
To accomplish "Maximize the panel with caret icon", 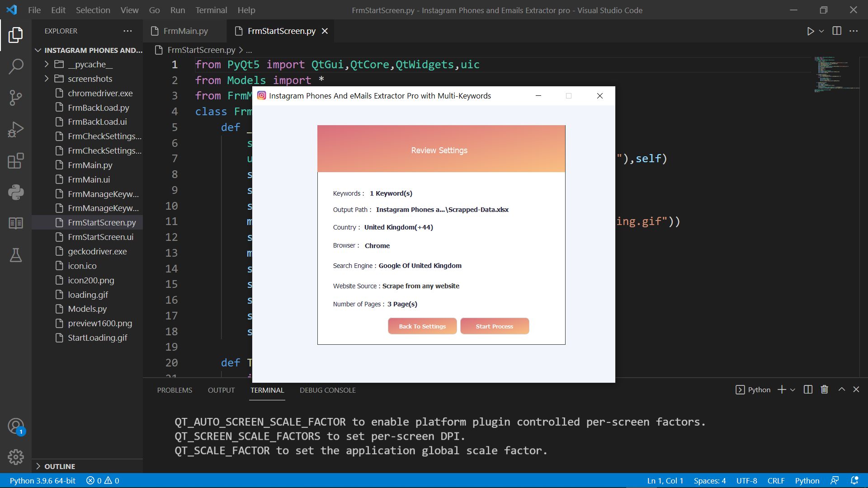I will click(841, 389).
